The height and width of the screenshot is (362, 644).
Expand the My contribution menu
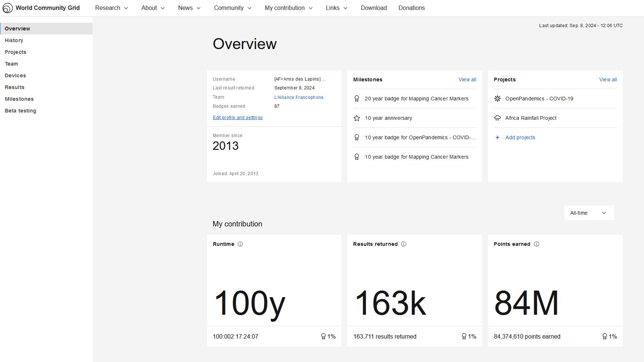(x=289, y=8)
